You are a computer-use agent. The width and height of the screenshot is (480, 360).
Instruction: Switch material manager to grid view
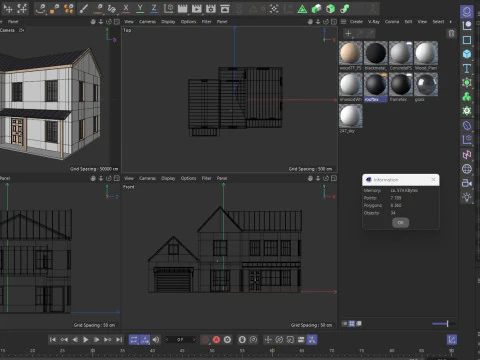(352, 323)
